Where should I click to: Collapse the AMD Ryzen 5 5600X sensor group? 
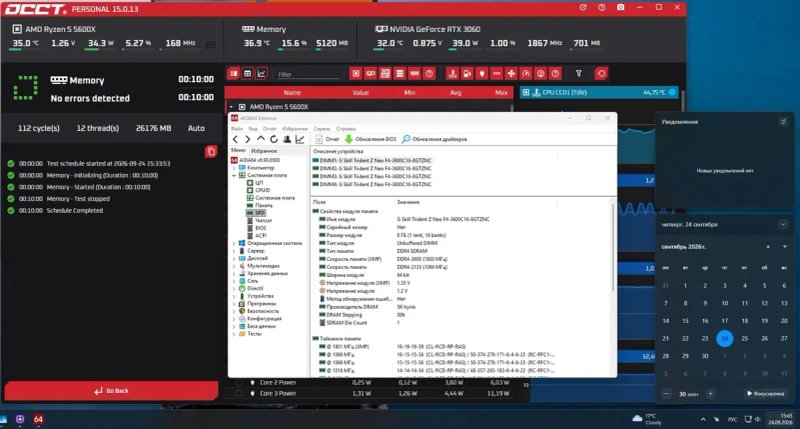click(231, 107)
